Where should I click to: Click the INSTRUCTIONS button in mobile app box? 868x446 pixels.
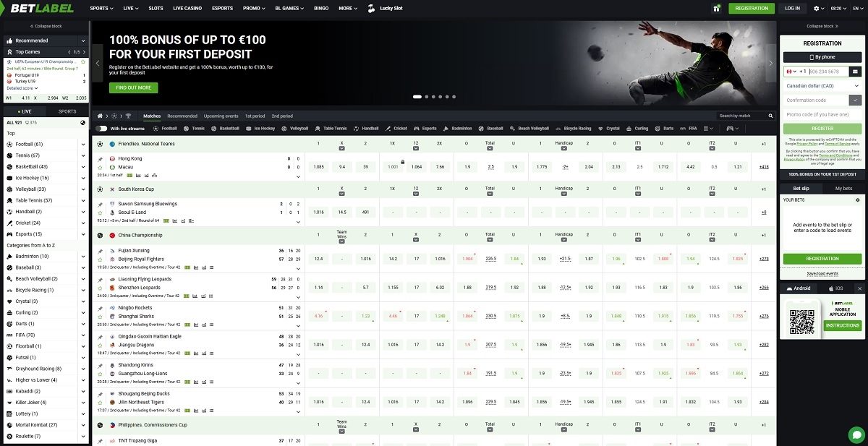click(x=843, y=326)
